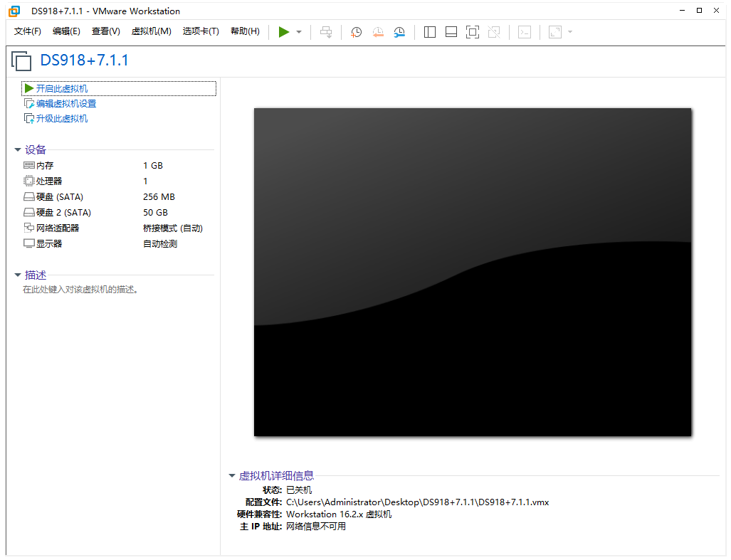The image size is (731, 560).
Task: Click the upgrade icon beside 升级此虚拟机
Action: (29, 118)
